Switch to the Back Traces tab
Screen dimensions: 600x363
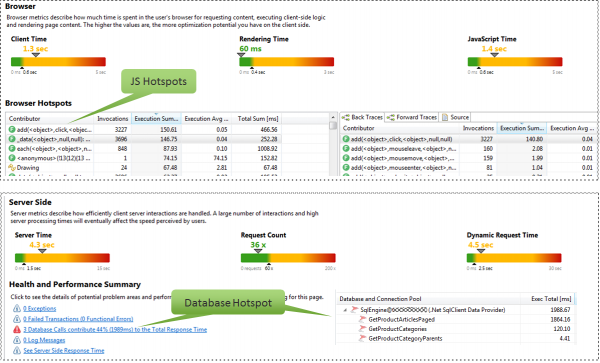coord(362,117)
